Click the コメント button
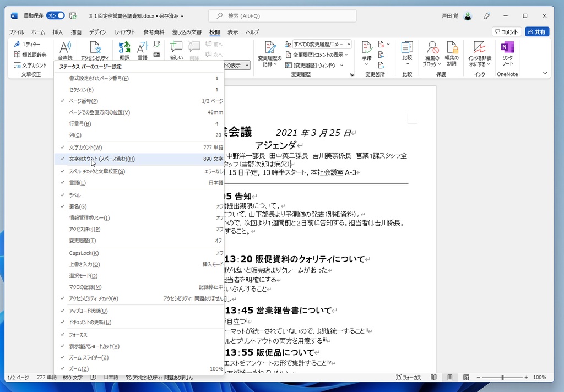 [507, 31]
